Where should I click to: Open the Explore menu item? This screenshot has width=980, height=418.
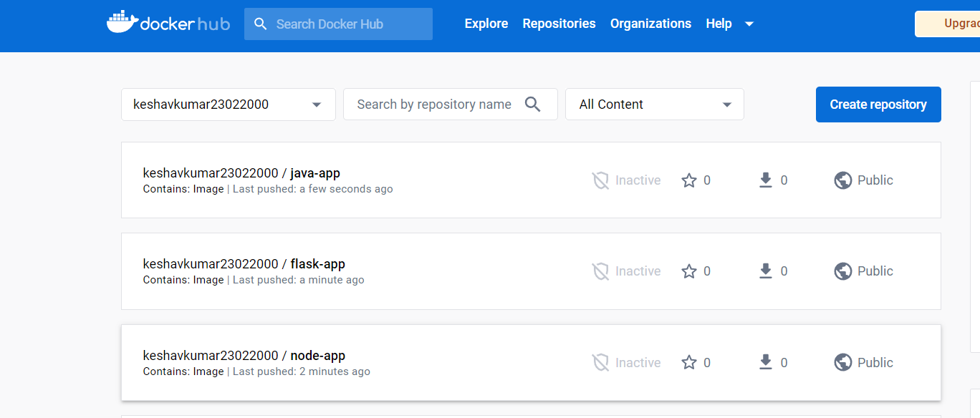click(x=486, y=24)
